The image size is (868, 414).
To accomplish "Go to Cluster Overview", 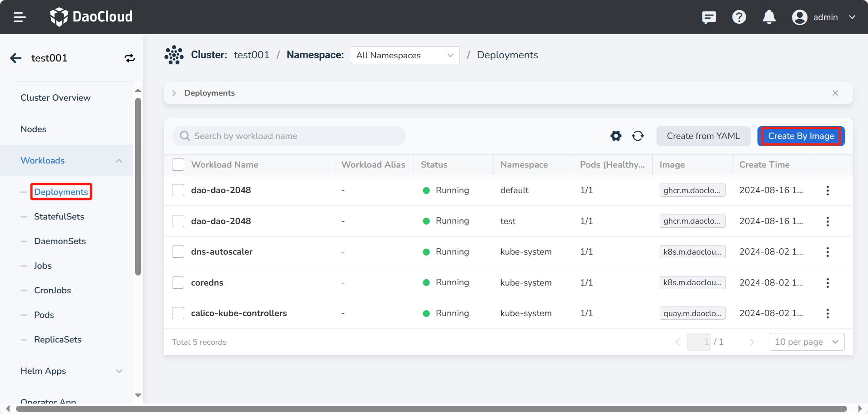I will click(56, 98).
